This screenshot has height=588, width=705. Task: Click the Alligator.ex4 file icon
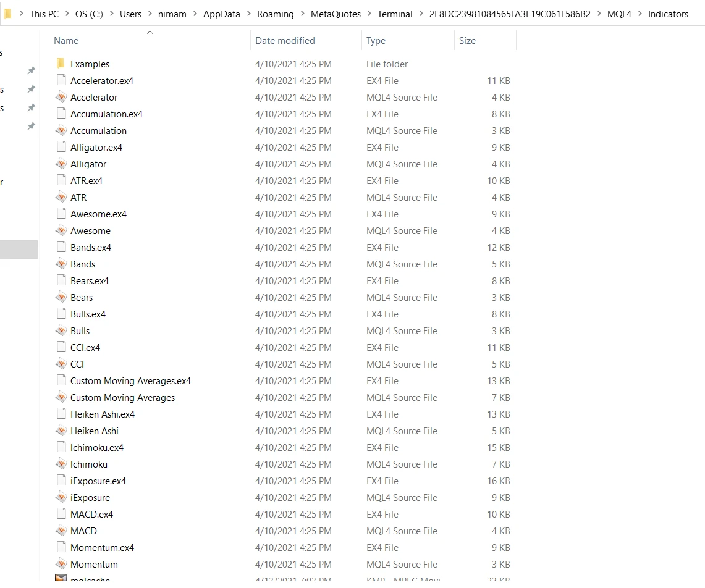pos(61,147)
